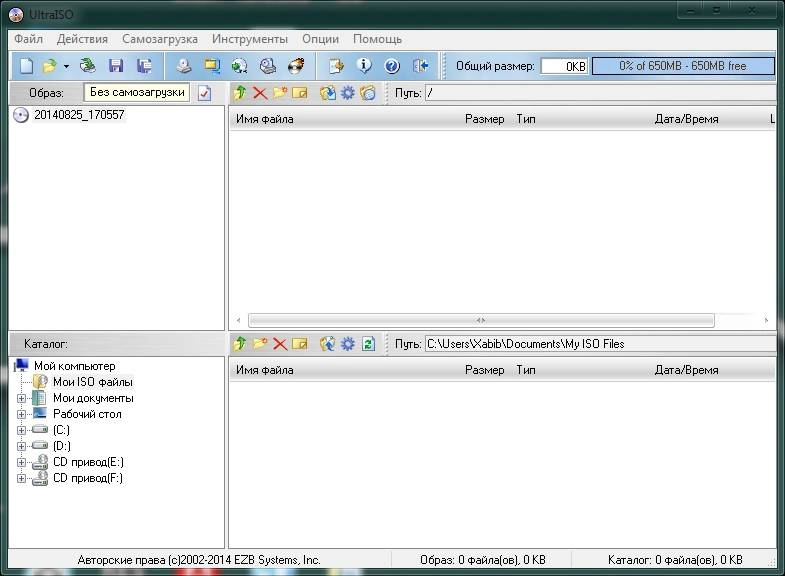
Task: Expand the (C:) drive node
Action: (x=22, y=430)
